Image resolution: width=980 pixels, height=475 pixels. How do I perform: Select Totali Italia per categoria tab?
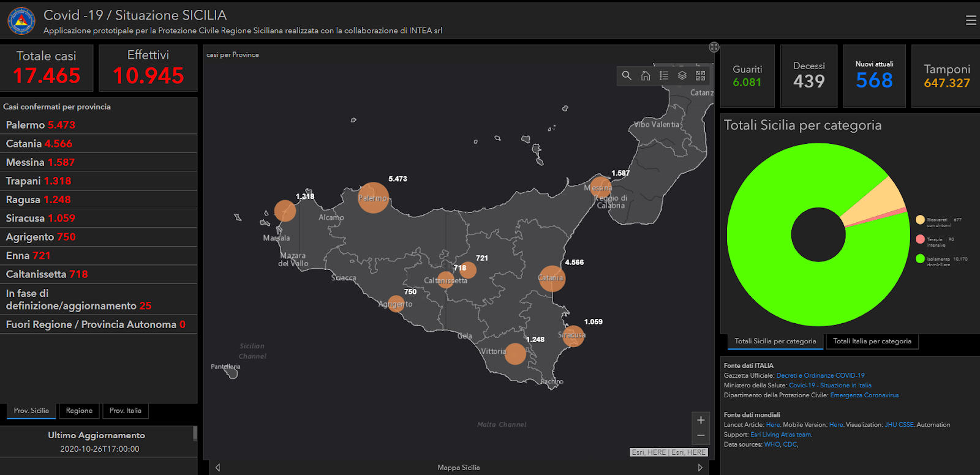click(872, 342)
